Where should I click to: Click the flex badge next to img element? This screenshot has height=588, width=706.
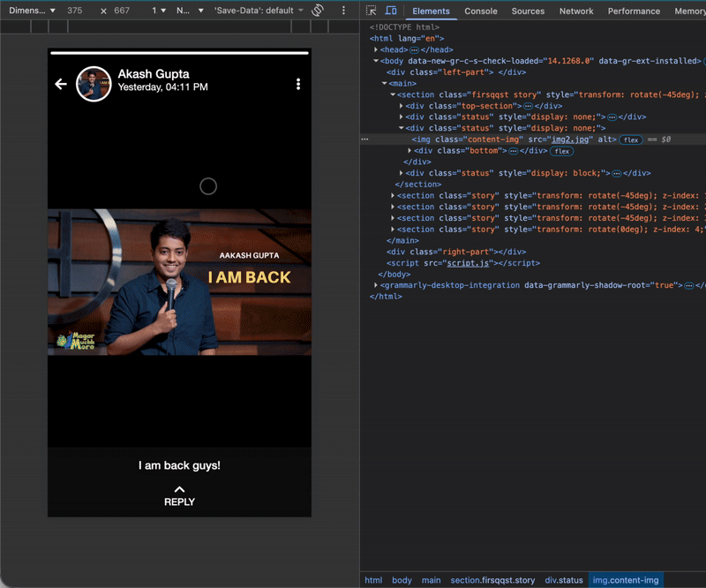click(630, 139)
